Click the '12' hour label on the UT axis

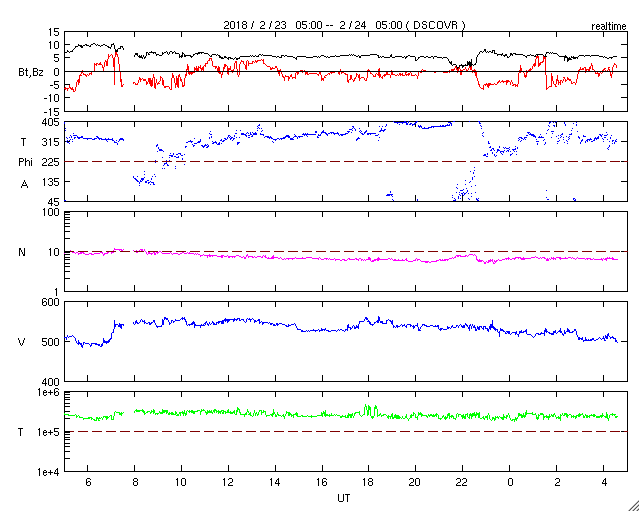click(228, 482)
